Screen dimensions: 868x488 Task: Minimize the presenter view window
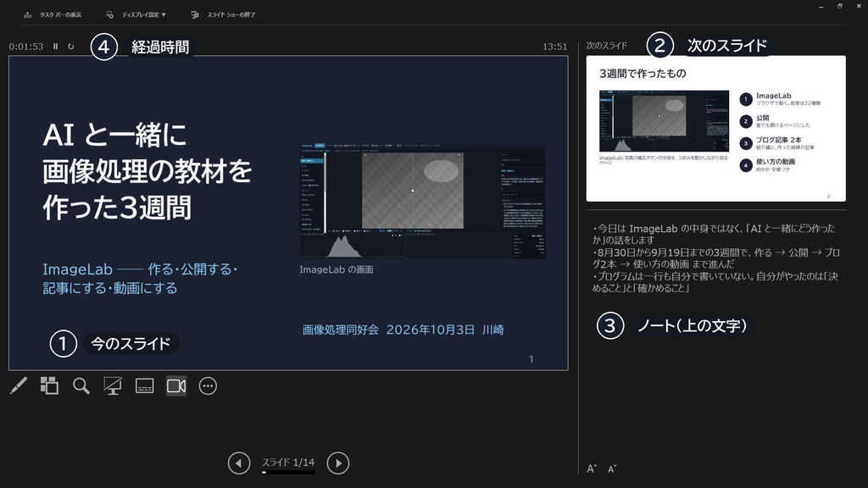click(x=821, y=6)
